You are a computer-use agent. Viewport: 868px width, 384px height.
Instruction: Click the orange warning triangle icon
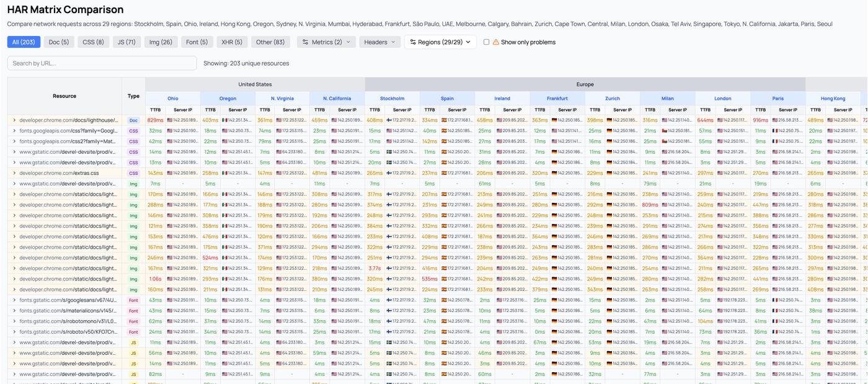(495, 42)
